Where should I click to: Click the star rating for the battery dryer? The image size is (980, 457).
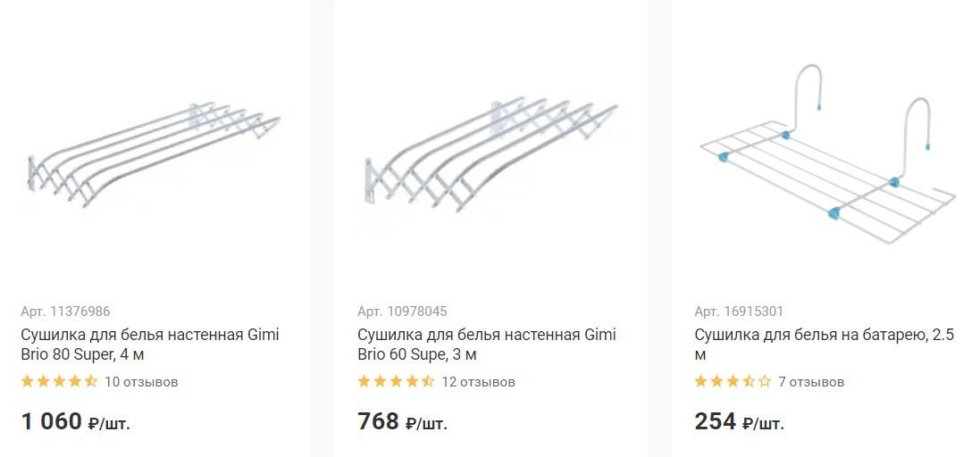[x=733, y=382]
